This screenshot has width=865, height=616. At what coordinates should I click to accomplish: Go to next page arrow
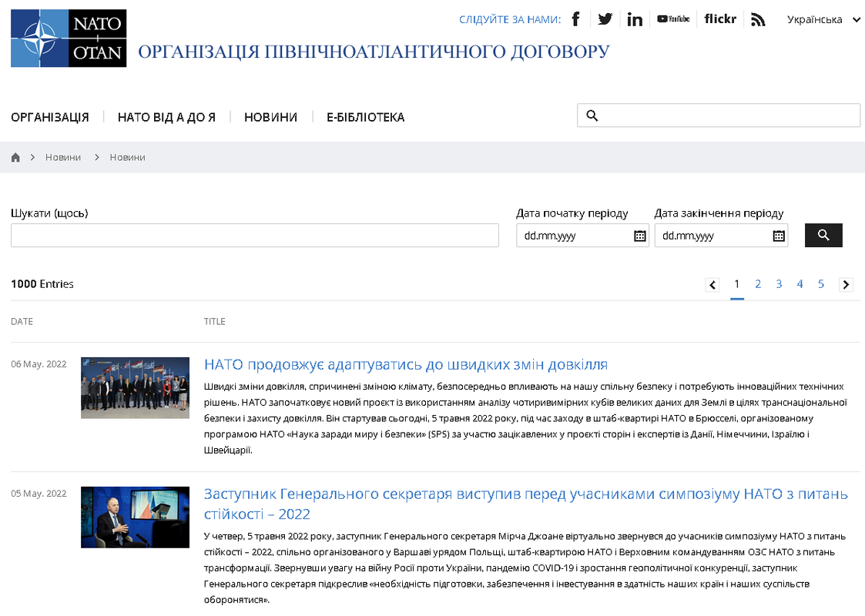pos(846,285)
